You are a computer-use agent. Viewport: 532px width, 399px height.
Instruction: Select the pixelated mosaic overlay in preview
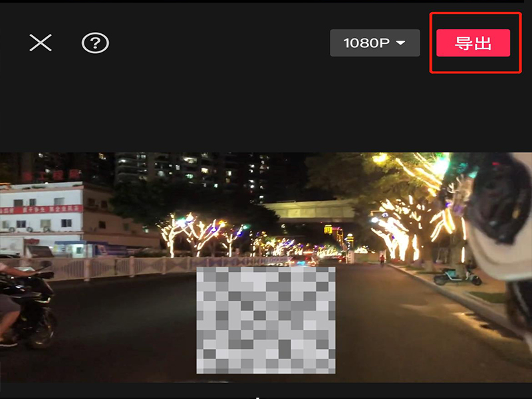266,319
